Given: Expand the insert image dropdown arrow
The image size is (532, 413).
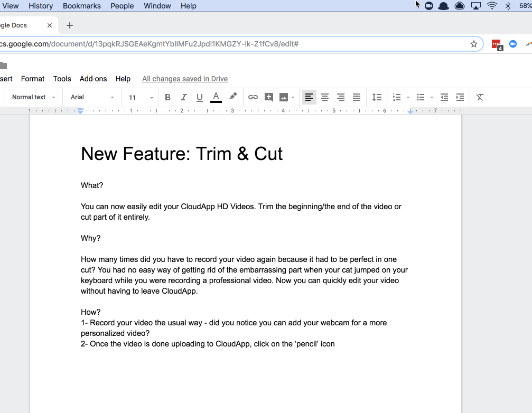Looking at the screenshot, I should tap(293, 98).
